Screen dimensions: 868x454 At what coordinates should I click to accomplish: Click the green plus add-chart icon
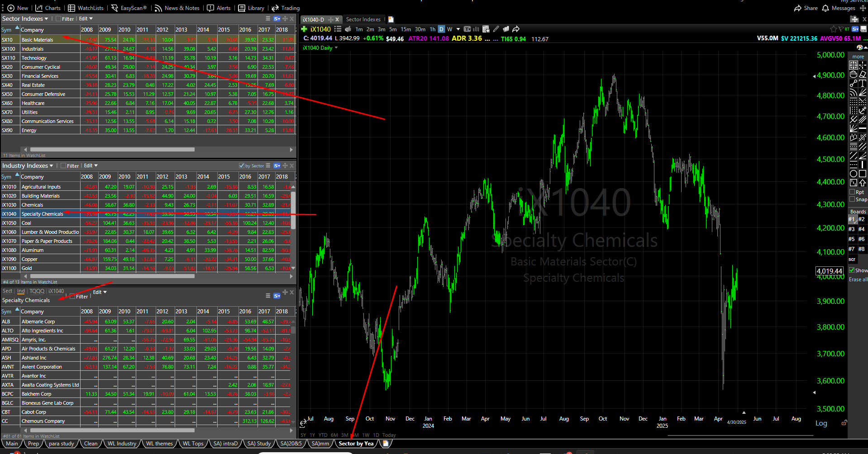(x=304, y=29)
